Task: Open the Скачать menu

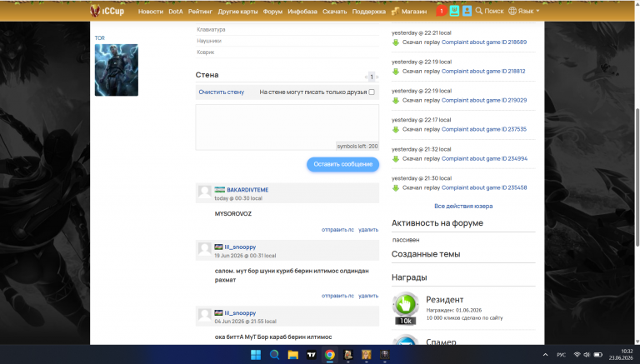Action: [x=335, y=12]
